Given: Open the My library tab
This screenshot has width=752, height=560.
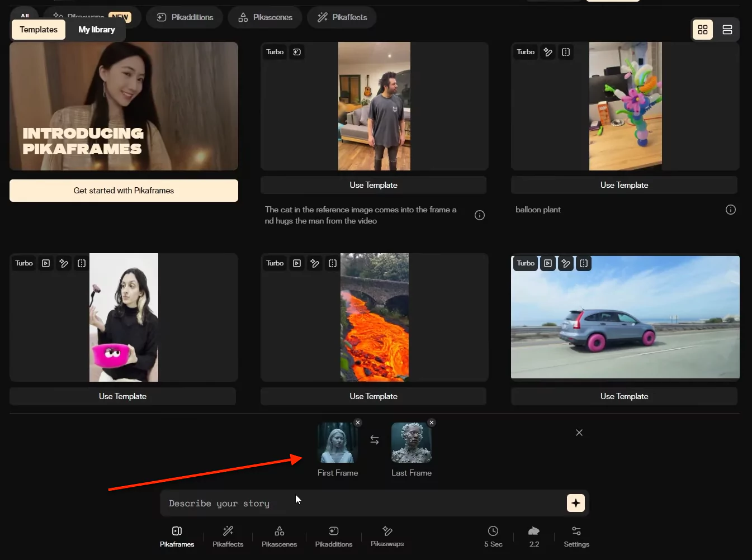Looking at the screenshot, I should pos(96,30).
